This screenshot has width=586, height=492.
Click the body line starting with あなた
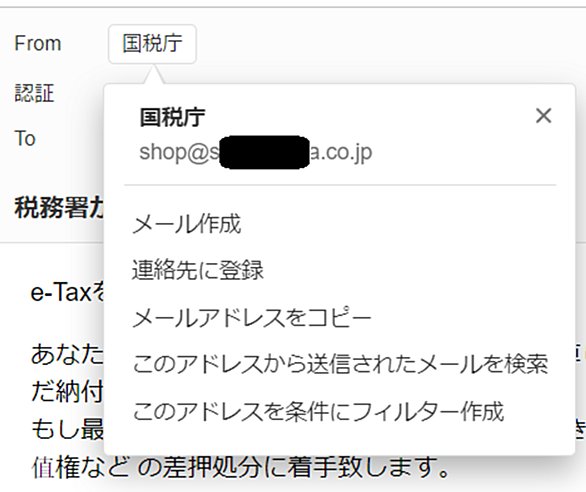click(x=67, y=354)
